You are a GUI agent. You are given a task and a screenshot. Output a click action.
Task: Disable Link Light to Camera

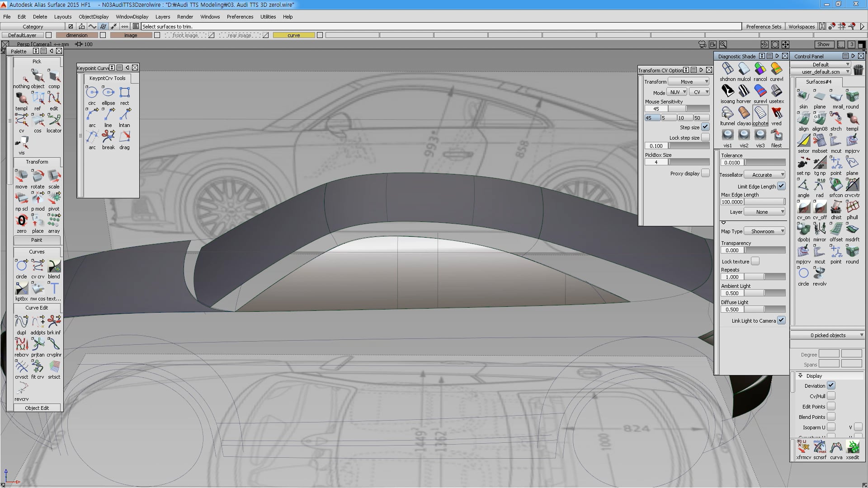[x=781, y=320]
